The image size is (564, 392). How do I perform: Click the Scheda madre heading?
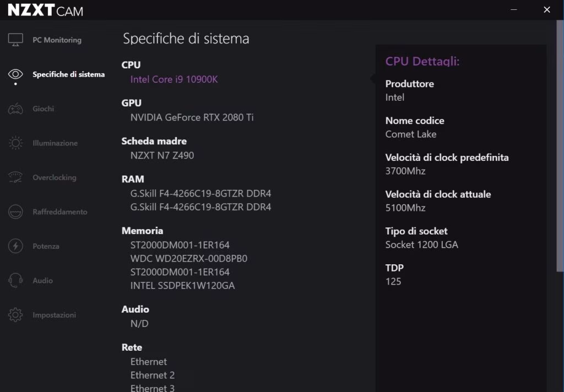coord(154,141)
